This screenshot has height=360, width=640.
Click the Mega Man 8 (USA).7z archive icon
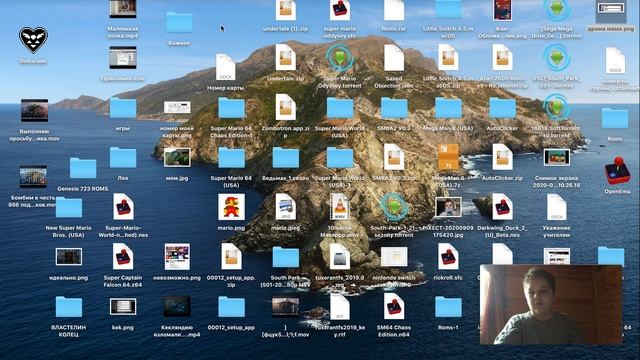click(448, 157)
